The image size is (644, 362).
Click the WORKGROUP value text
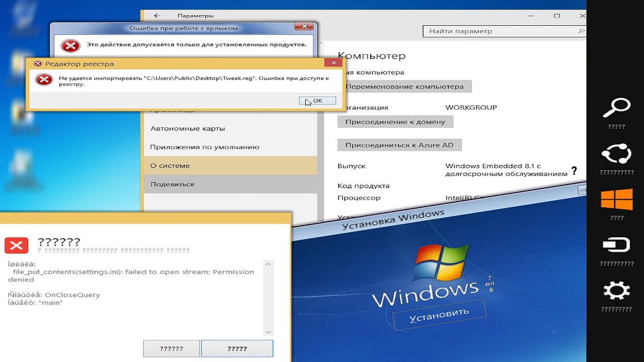pyautogui.click(x=471, y=107)
